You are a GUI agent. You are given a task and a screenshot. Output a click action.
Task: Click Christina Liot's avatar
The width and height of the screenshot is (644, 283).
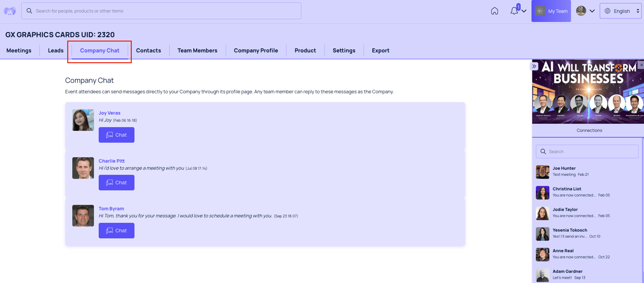[x=543, y=192]
